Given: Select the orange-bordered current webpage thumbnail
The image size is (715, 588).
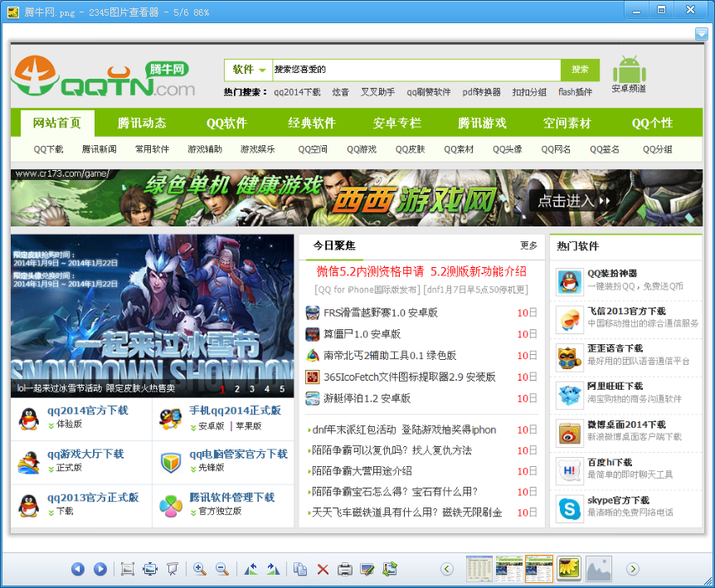Looking at the screenshot, I should pos(539,569).
